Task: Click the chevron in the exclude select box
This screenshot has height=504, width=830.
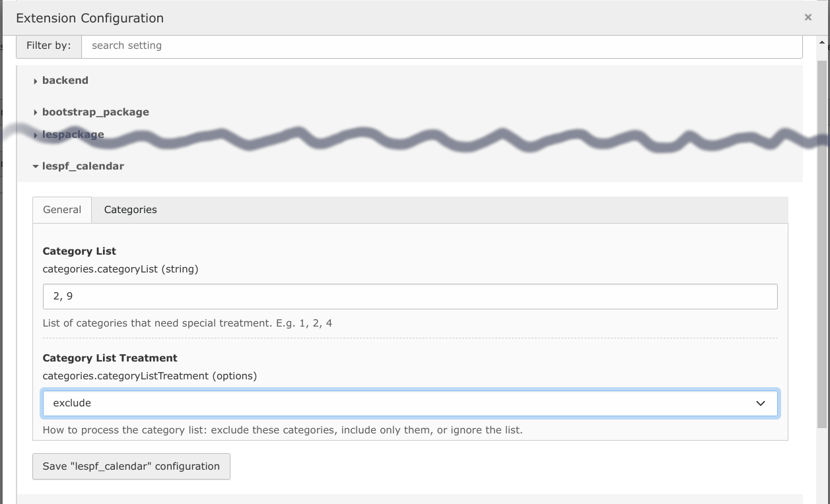Action: pyautogui.click(x=760, y=403)
